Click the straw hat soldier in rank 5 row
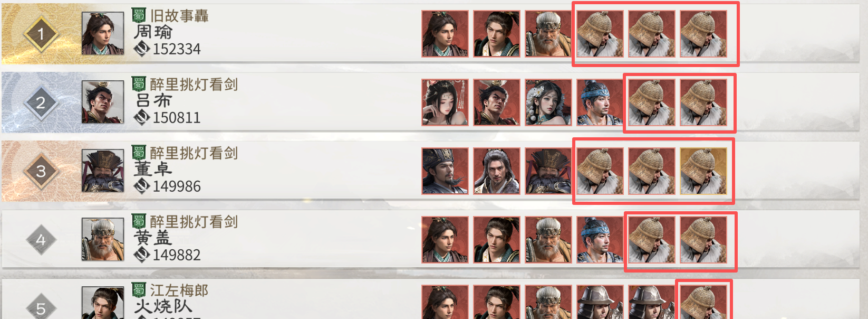Image resolution: width=868 pixels, height=319 pixels. [x=703, y=302]
